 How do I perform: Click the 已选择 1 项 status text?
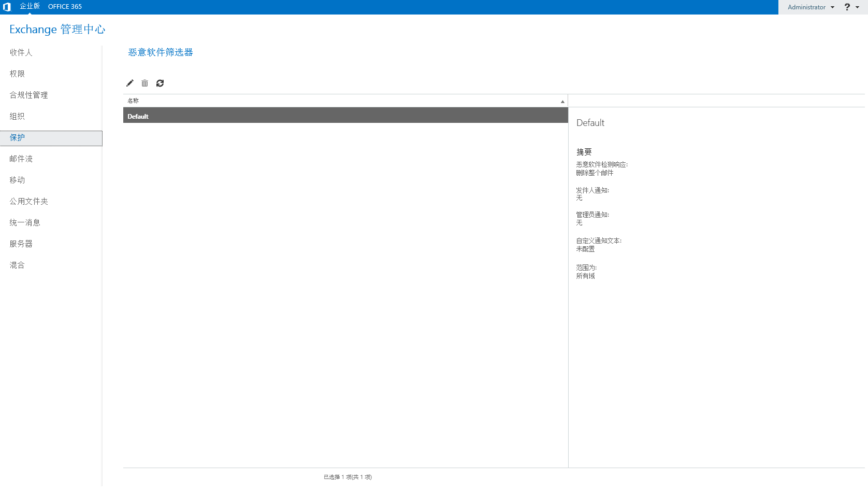click(348, 477)
